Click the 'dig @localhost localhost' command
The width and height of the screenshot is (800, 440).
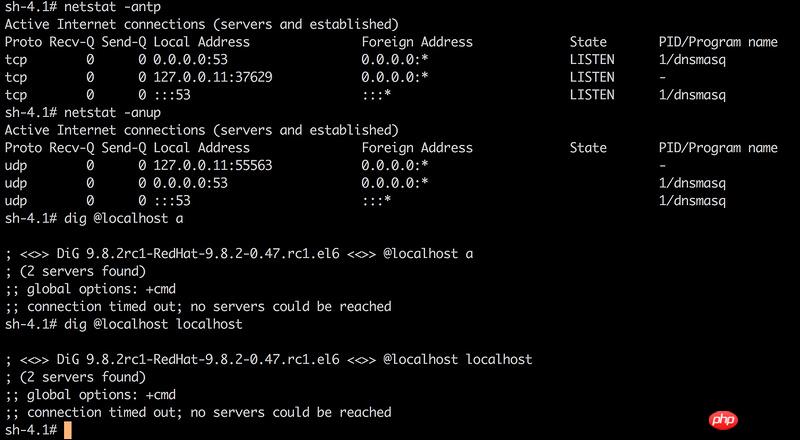pos(153,324)
